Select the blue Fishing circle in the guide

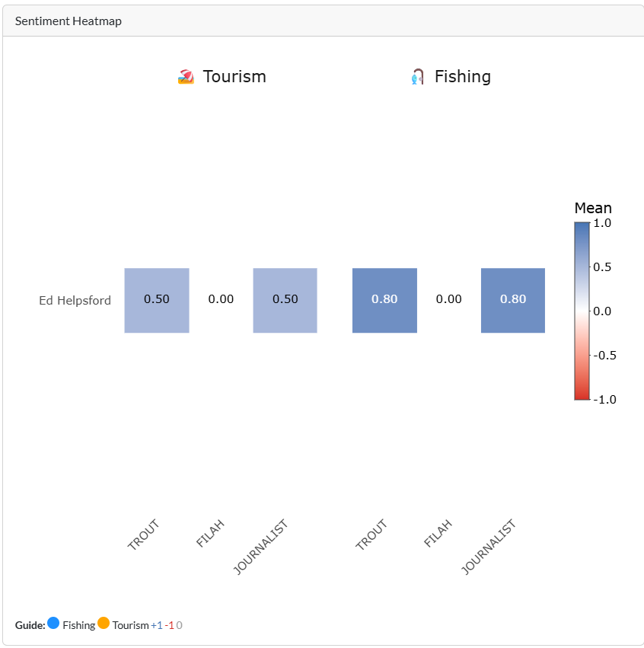coord(53,623)
